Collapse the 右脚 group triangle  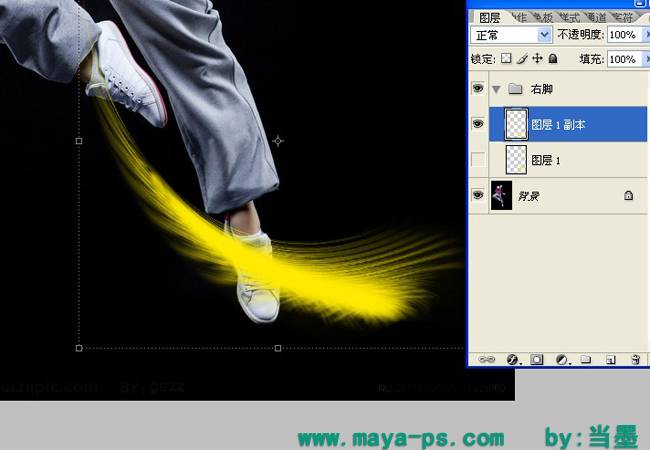tap(496, 89)
